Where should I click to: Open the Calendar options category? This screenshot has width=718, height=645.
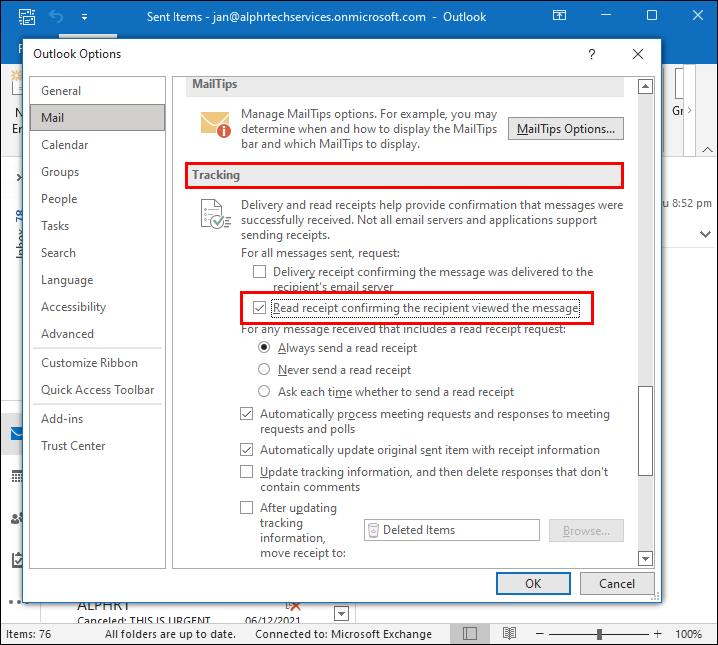[x=98, y=145]
